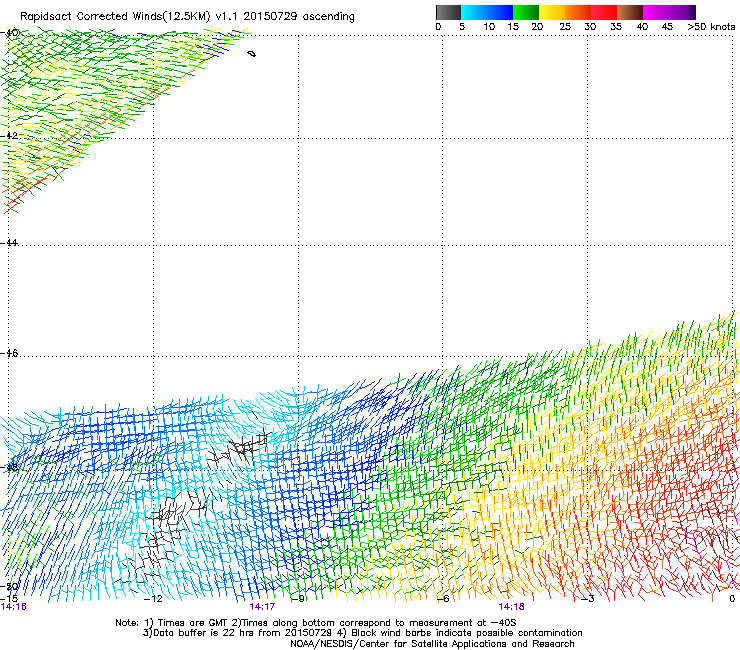740x650 pixels.
Task: Click the purple time label '14:16'
Action: (x=13, y=607)
